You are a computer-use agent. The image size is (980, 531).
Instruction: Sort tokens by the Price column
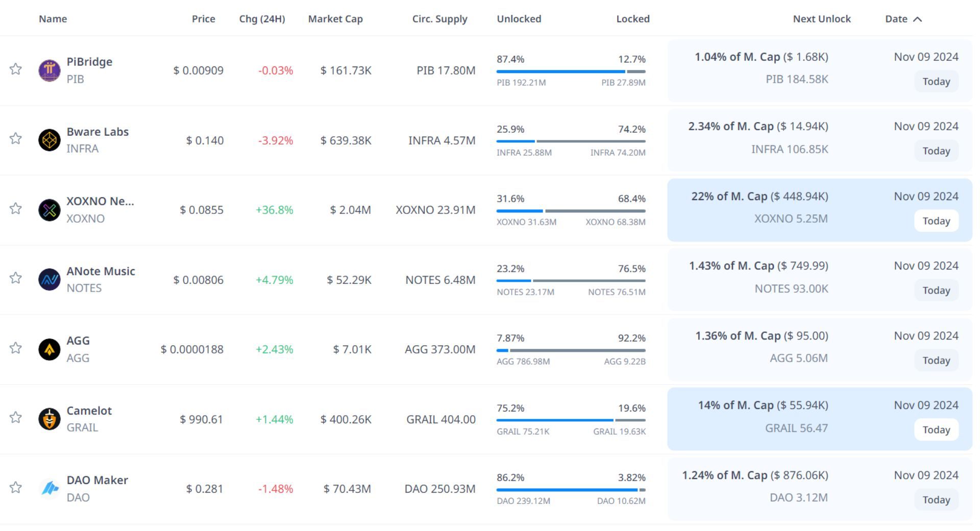(x=203, y=19)
